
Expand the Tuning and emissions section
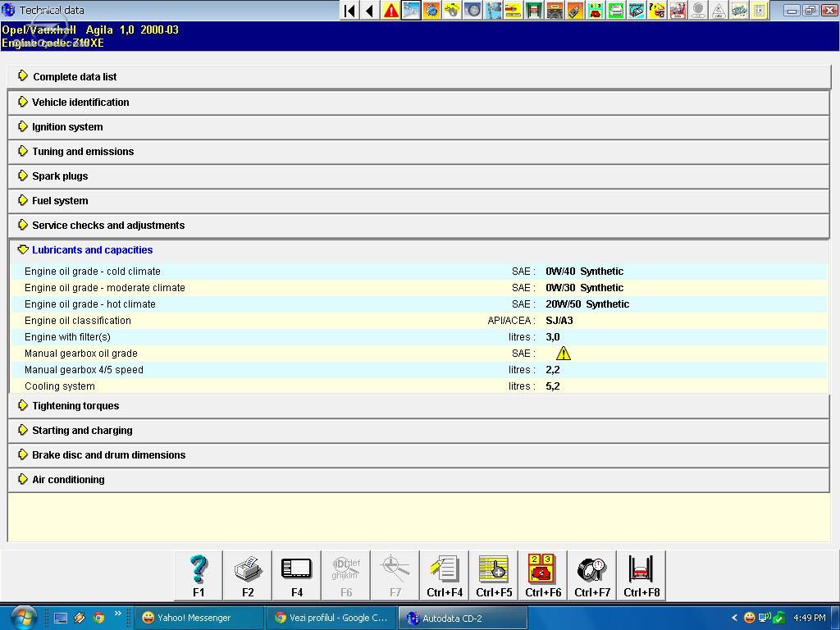pyautogui.click(x=419, y=152)
